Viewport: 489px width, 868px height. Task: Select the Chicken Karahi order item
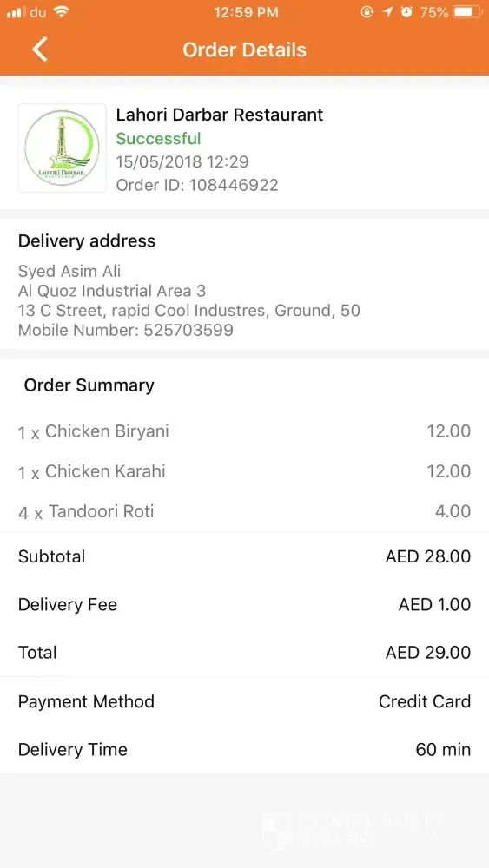pyautogui.click(x=244, y=471)
